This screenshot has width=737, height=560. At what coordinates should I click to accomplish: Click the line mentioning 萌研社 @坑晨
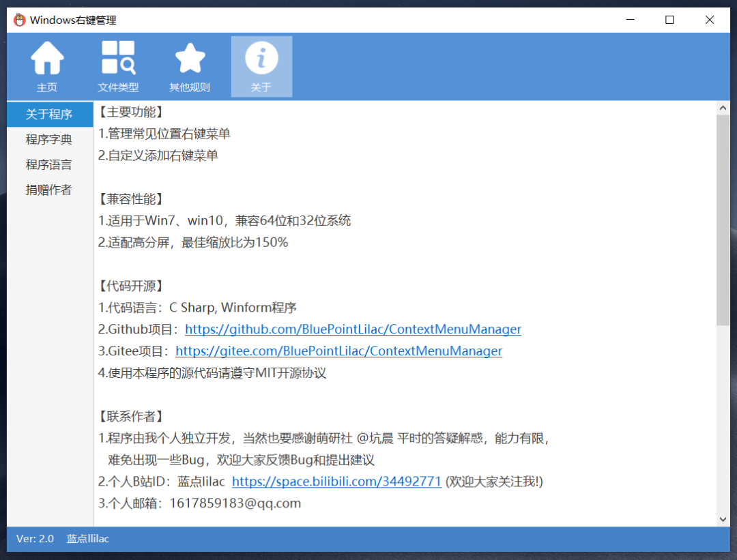click(324, 439)
